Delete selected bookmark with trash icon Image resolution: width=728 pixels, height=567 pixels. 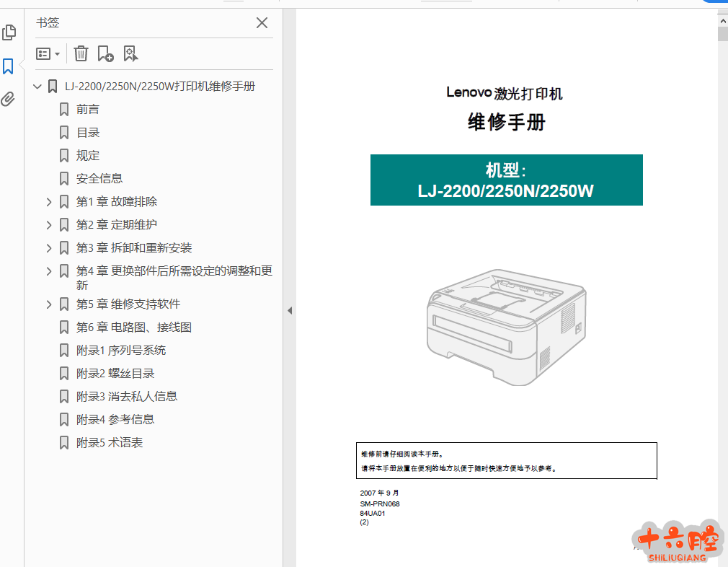[x=81, y=53]
